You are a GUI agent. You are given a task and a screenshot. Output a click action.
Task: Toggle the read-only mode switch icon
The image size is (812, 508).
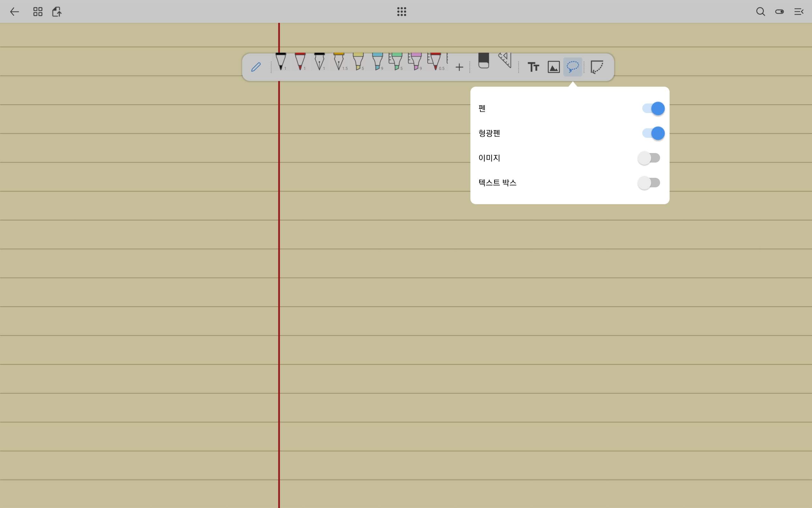tap(779, 12)
